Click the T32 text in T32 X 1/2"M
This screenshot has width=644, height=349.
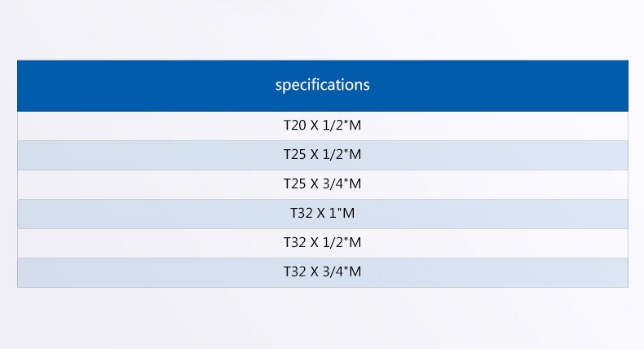tap(295, 242)
